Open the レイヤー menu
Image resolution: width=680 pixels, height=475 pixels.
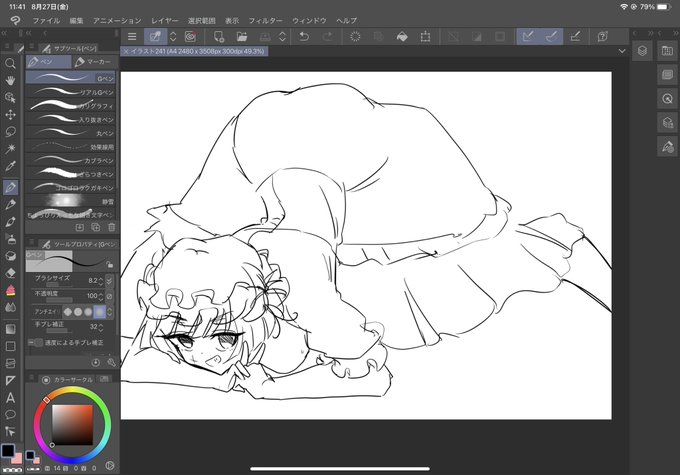(x=165, y=20)
